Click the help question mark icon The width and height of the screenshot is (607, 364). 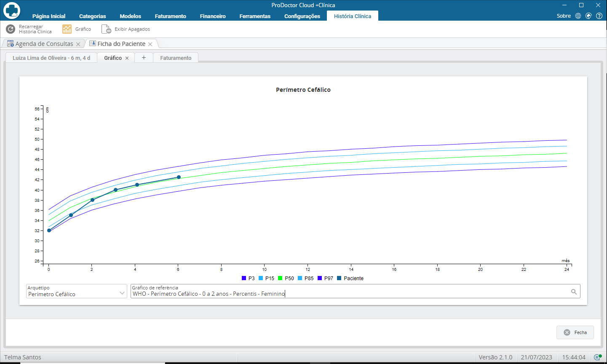(x=599, y=16)
